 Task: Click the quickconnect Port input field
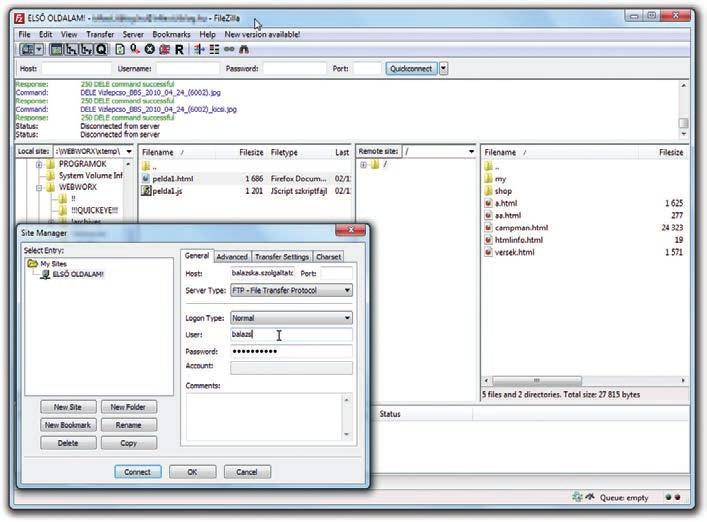coord(367,69)
